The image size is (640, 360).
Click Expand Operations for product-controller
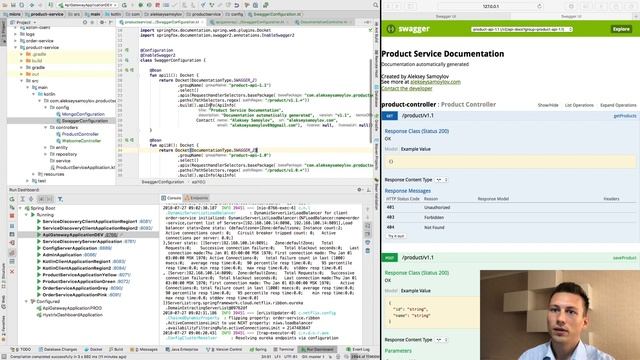pos(618,105)
